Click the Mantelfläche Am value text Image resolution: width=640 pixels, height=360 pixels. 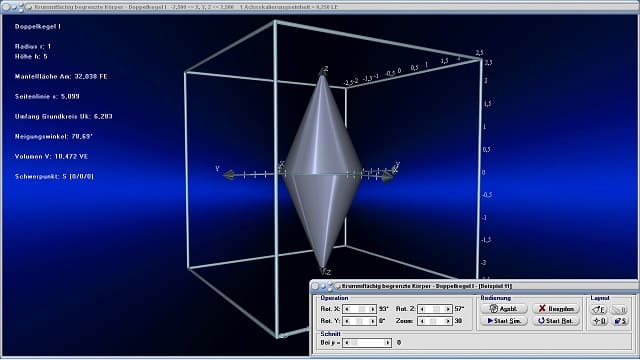click(61, 76)
